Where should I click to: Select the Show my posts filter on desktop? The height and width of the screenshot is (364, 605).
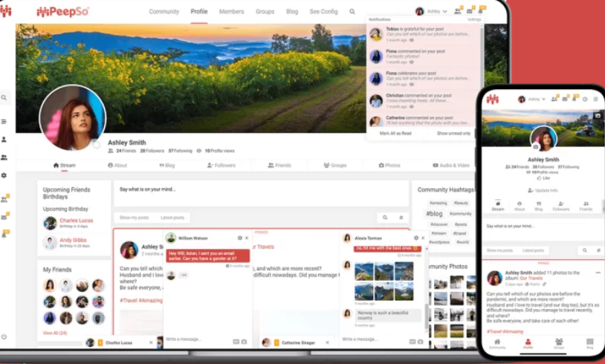tap(134, 218)
